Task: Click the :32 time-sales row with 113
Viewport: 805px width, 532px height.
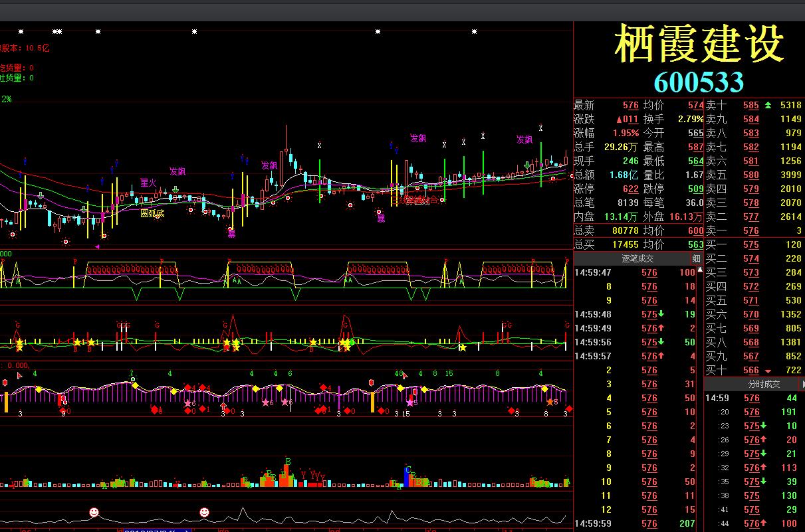Action: coord(754,468)
